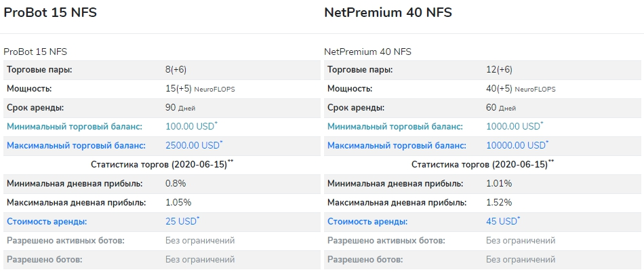Click NetPremium minimum trading balance label

point(395,127)
